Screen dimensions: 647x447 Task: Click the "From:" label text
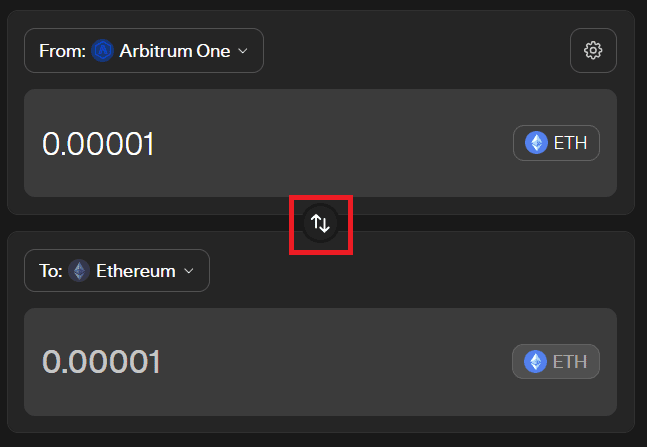coord(62,51)
